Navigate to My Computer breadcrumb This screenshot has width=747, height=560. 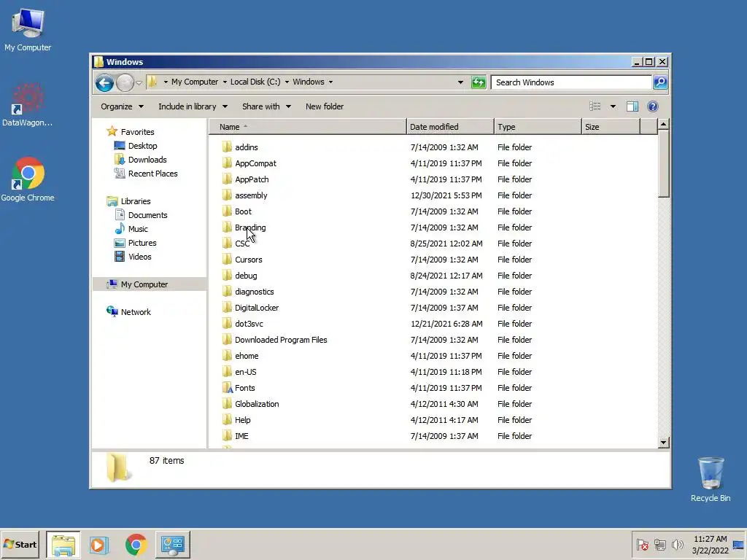tap(195, 82)
